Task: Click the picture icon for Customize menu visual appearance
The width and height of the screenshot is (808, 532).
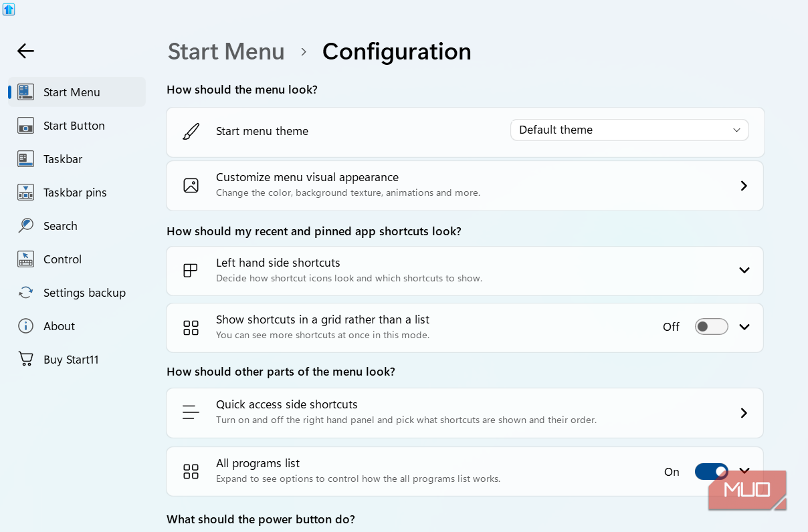Action: click(x=191, y=186)
